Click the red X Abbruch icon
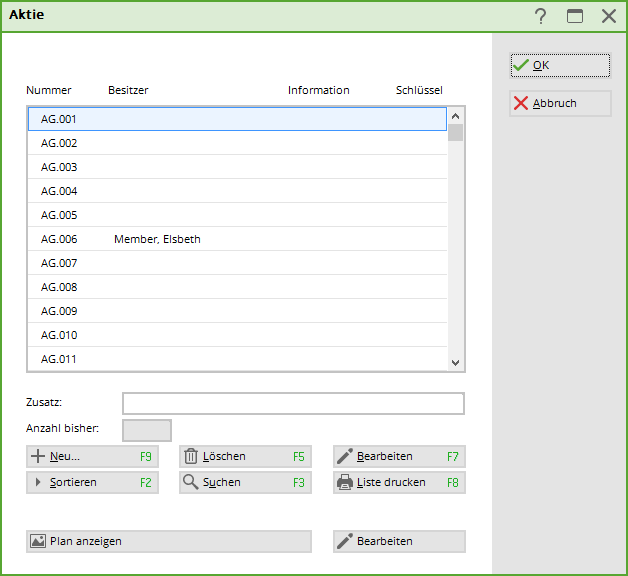The image size is (628, 576). [520, 104]
